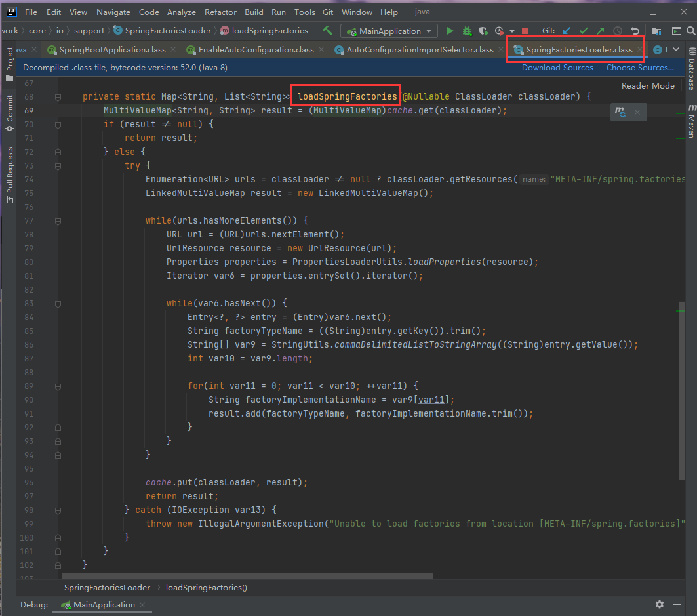Open the Refactor menu
Viewport: 697px width, 616px height.
(x=220, y=12)
